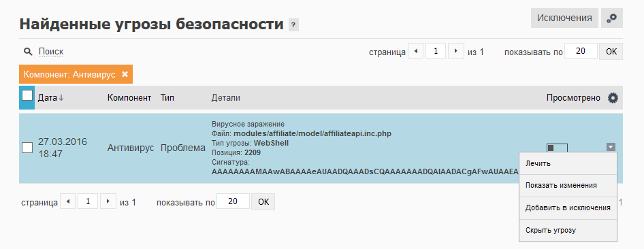Image resolution: width=644 pixels, height=249 pixels.
Task: Confirm bottom page size with OK
Action: click(x=263, y=202)
